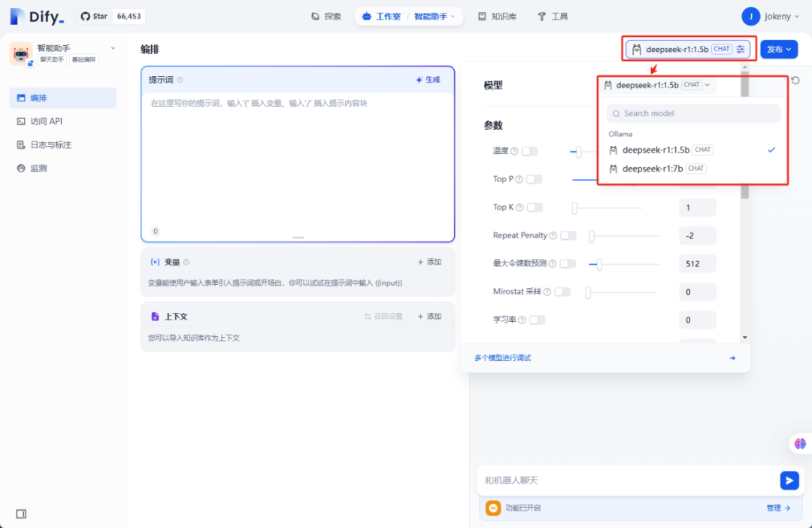Open 日志与标注 in the sidebar
812x528 pixels.
[x=62, y=145]
